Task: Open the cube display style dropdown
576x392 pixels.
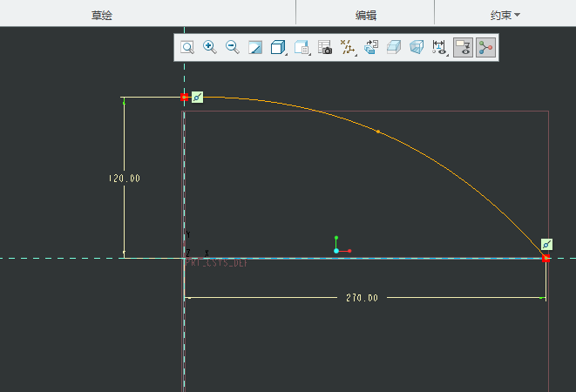Action: (x=279, y=47)
